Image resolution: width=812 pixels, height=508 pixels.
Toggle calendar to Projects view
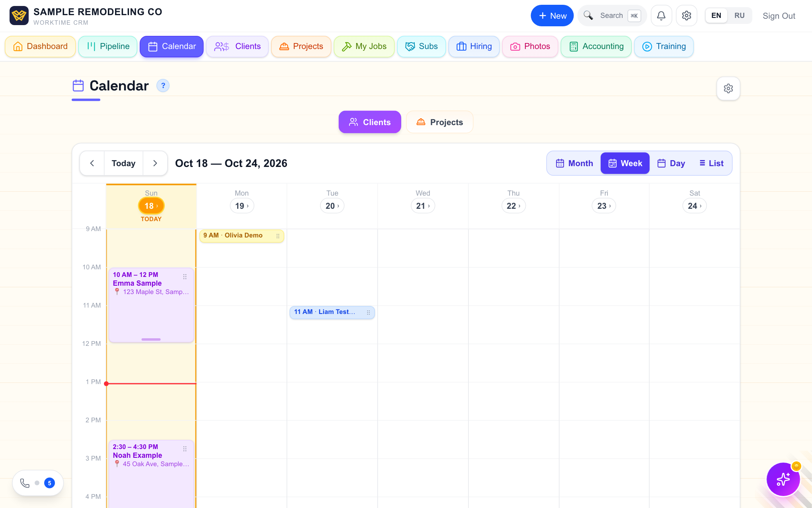tap(439, 122)
